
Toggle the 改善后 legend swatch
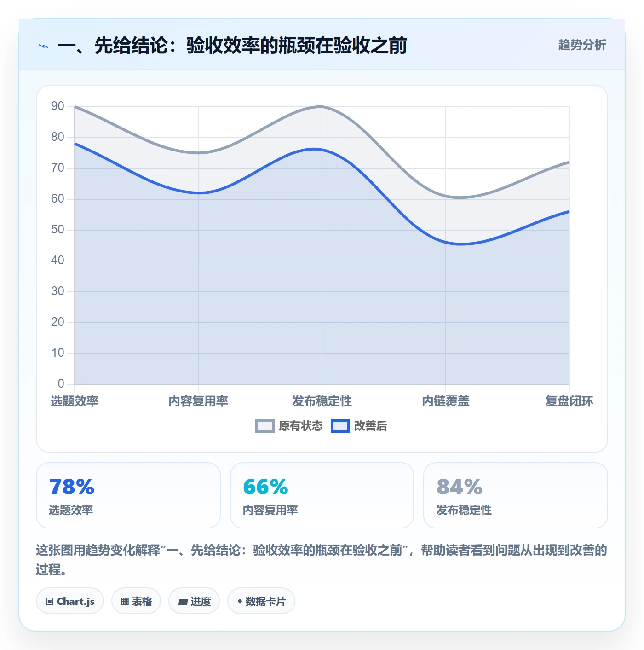click(x=340, y=426)
